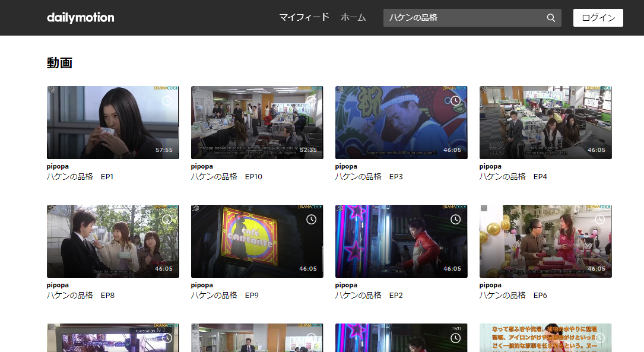Screen dimensions: 644x352
Task: Open the マイフィード tab
Action: pyautogui.click(x=304, y=17)
